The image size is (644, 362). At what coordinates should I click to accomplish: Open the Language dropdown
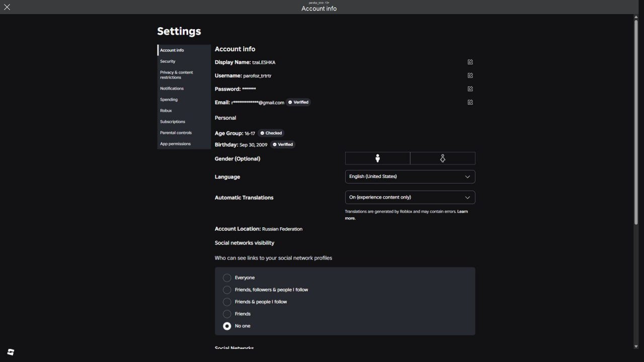pyautogui.click(x=410, y=176)
